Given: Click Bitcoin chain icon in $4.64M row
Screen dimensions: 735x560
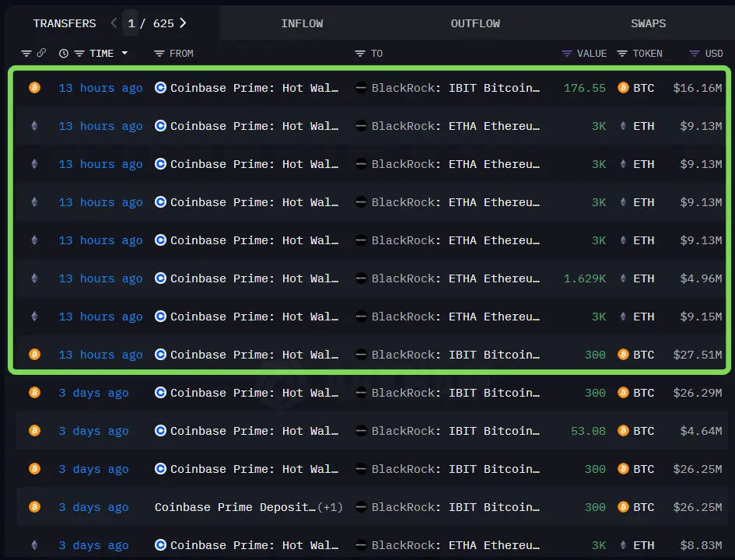Looking at the screenshot, I should tap(34, 431).
